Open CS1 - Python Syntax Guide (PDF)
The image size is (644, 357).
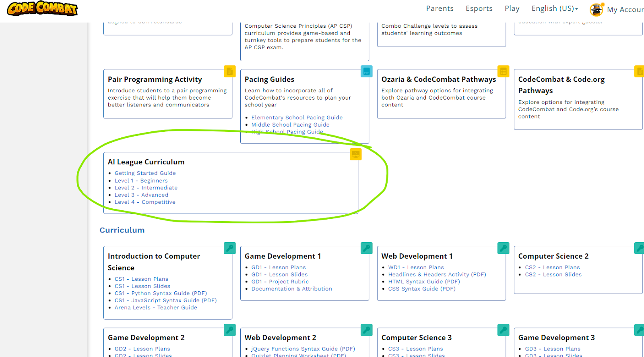(161, 293)
